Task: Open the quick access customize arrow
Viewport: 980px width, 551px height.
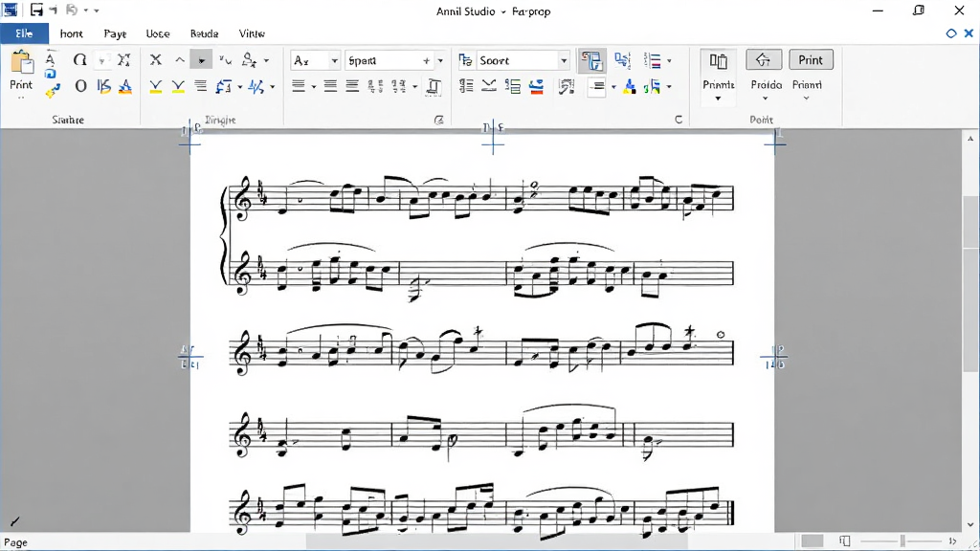Action: click(97, 11)
